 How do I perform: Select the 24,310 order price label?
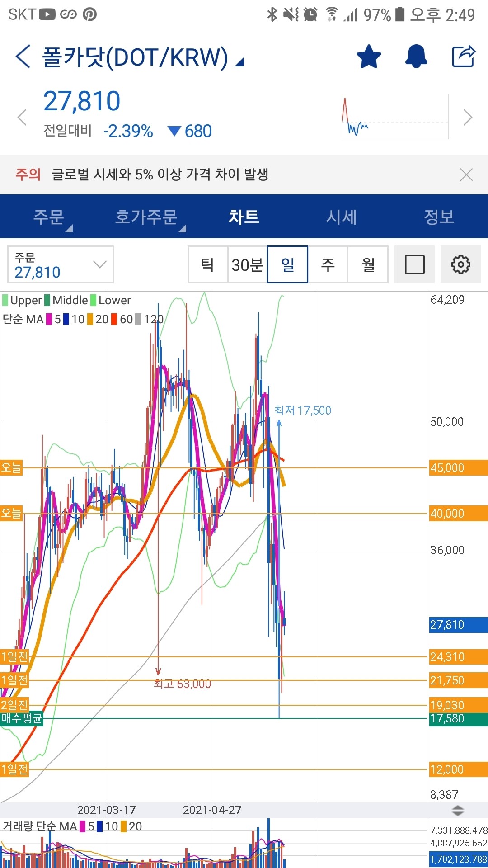[x=458, y=657]
